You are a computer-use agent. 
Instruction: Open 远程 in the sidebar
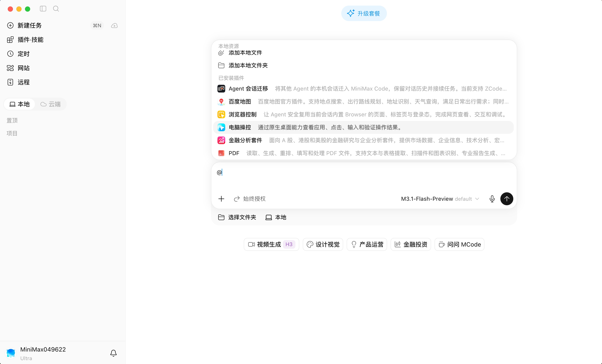(18, 82)
